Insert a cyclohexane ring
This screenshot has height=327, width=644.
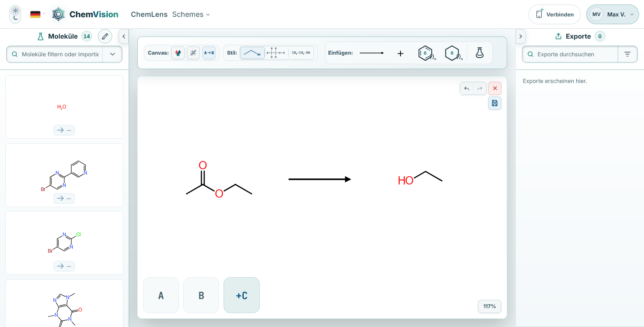point(454,53)
